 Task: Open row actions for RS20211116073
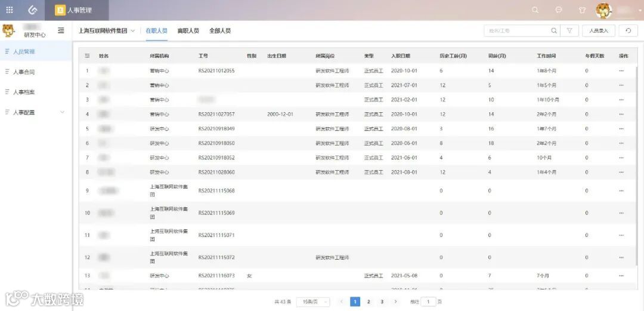[621, 276]
